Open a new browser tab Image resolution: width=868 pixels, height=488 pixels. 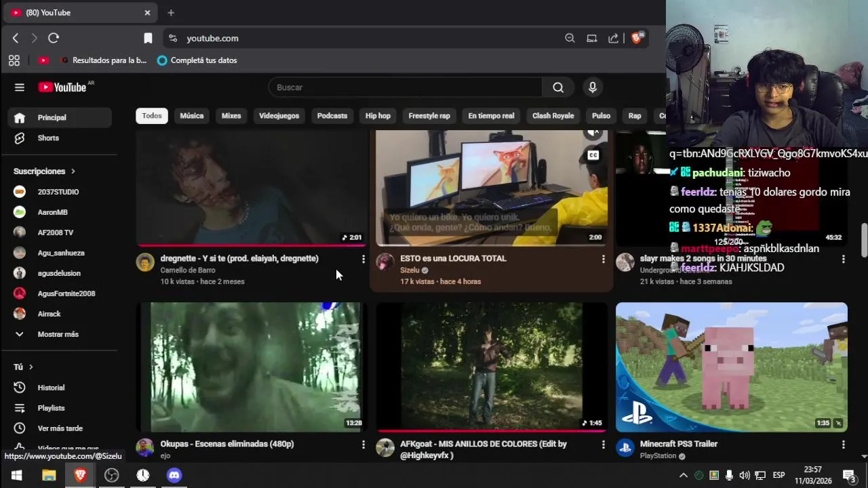(x=171, y=13)
